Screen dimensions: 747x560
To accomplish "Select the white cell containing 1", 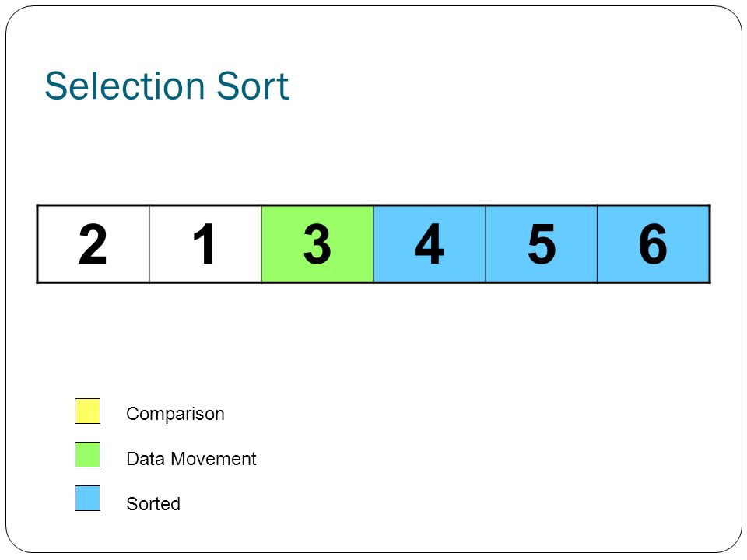I will tap(205, 243).
